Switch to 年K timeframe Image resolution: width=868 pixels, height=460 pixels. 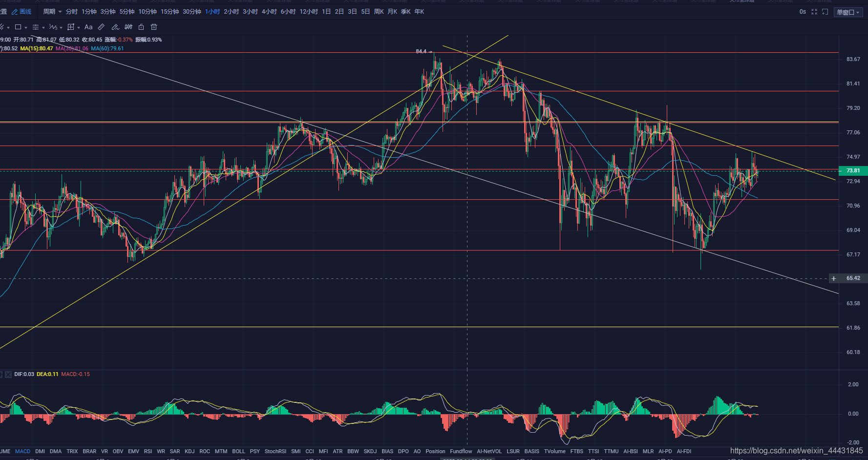point(419,12)
